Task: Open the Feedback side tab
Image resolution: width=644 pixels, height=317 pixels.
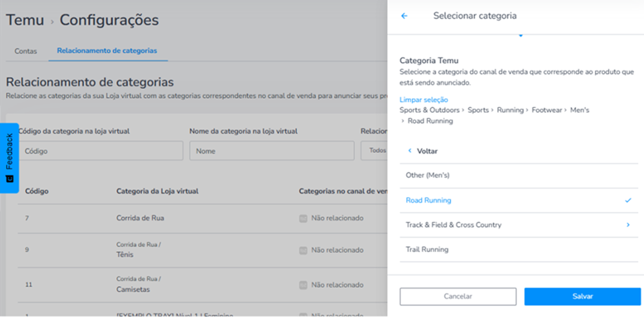Action: [x=10, y=158]
